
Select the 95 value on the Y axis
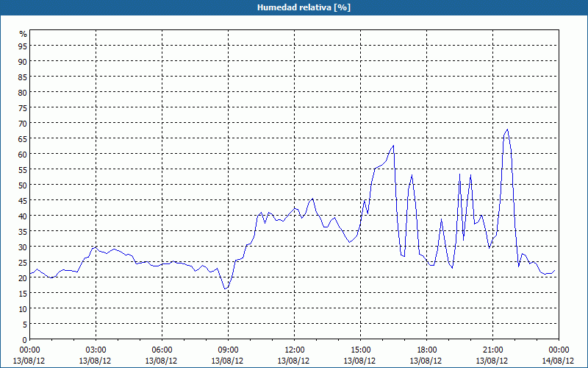pos(23,46)
